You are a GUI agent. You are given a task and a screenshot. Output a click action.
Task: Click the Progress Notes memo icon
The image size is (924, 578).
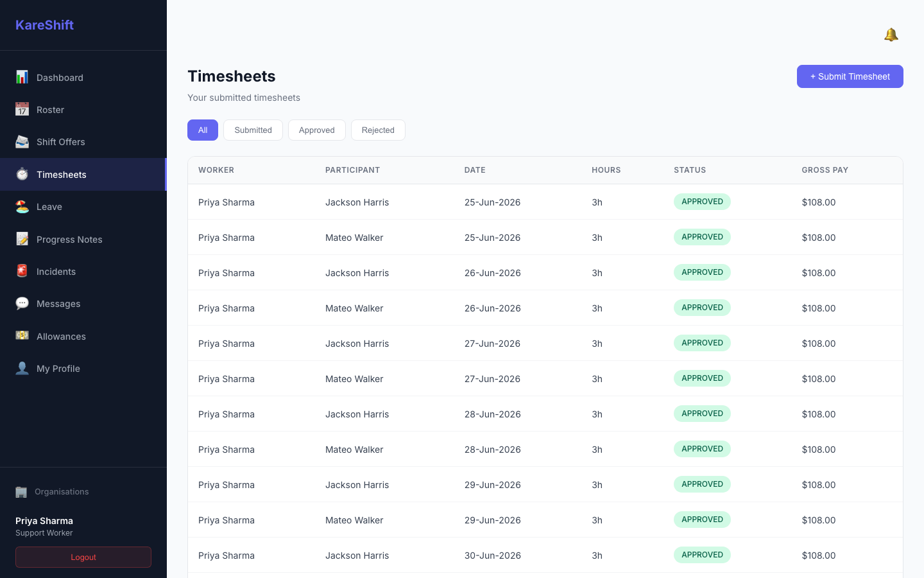point(22,239)
